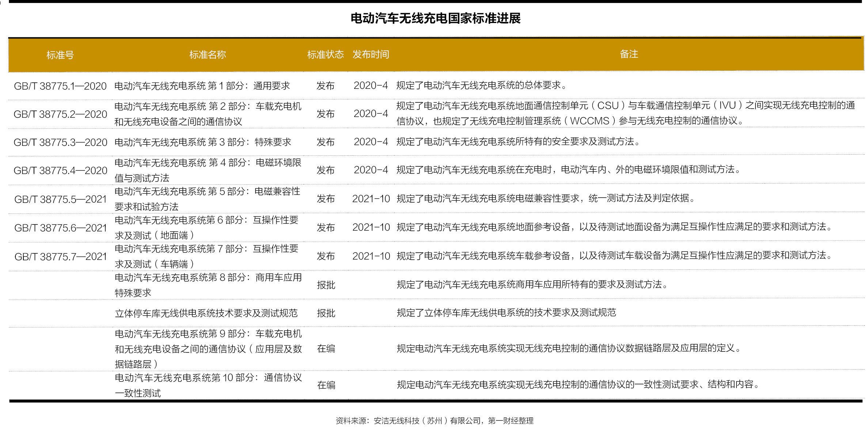
Task: Click standard number GB/T 38775.7—2021
Action: [x=60, y=257]
